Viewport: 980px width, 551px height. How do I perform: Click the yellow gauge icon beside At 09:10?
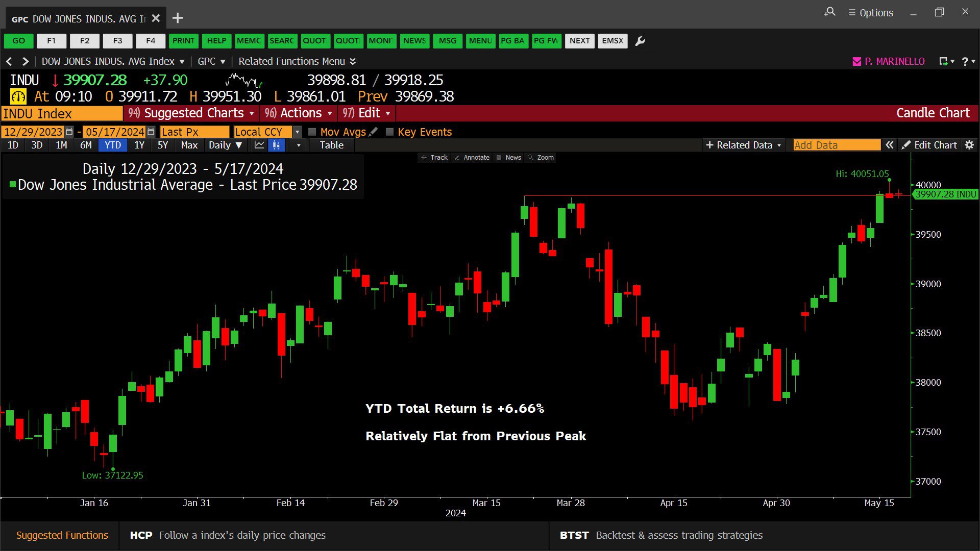tap(18, 96)
